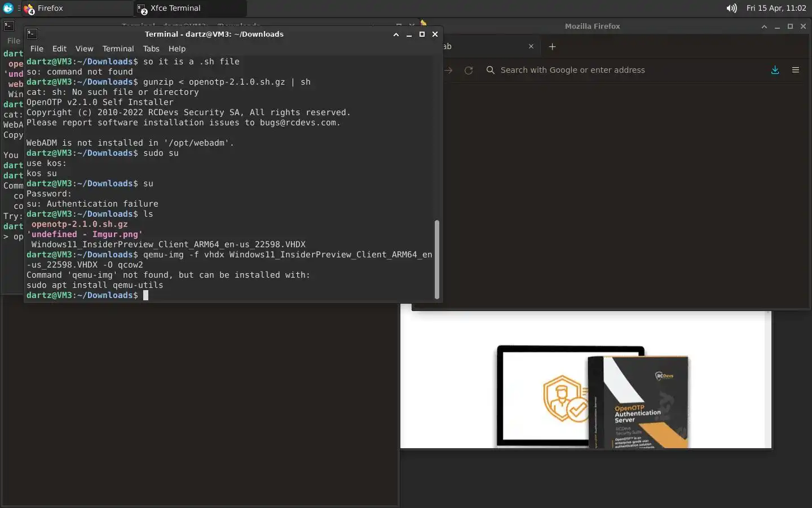Open the background Terminal window menu icon
812x508 pixels.
click(x=8, y=25)
